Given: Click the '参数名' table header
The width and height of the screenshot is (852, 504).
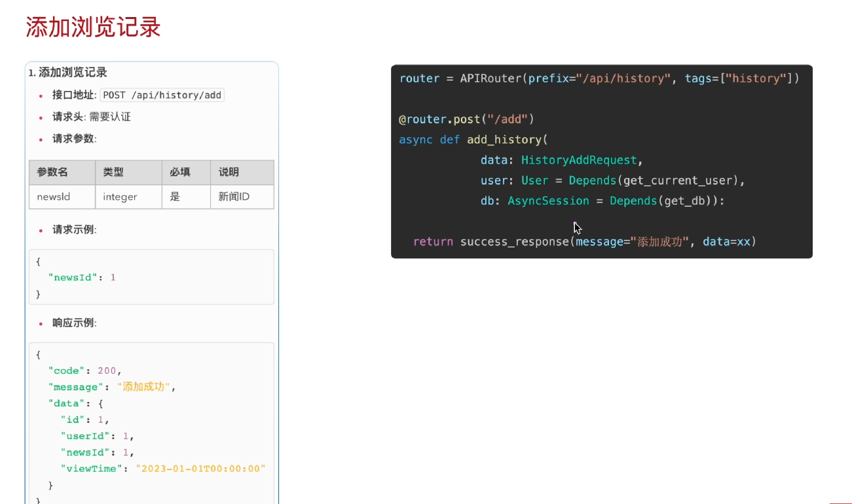Looking at the screenshot, I should [x=62, y=172].
